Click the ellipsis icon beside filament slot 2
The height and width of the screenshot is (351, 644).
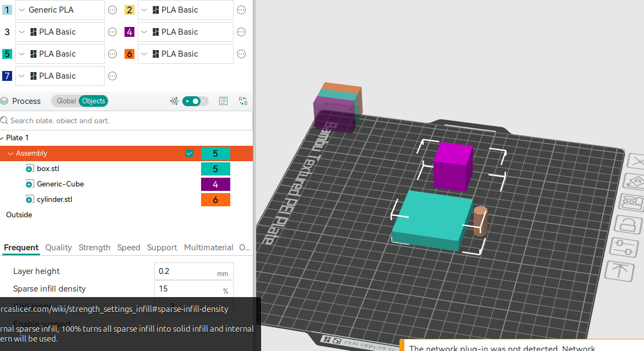click(241, 10)
